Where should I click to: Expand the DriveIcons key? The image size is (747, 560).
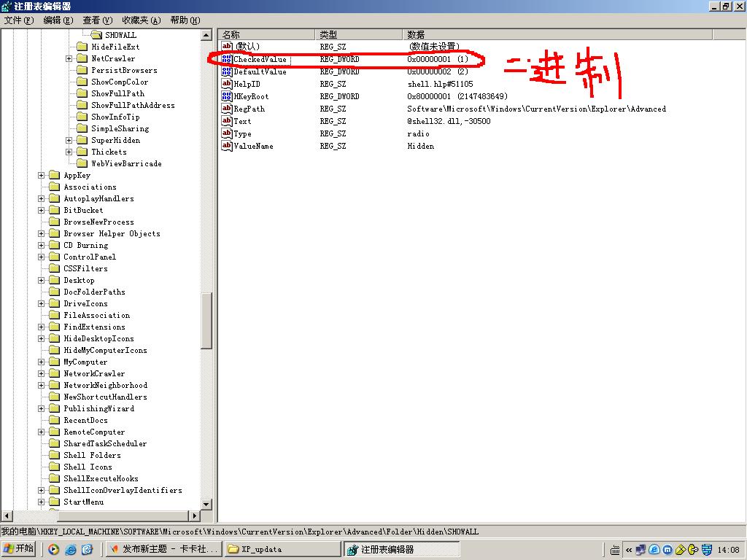point(42,304)
